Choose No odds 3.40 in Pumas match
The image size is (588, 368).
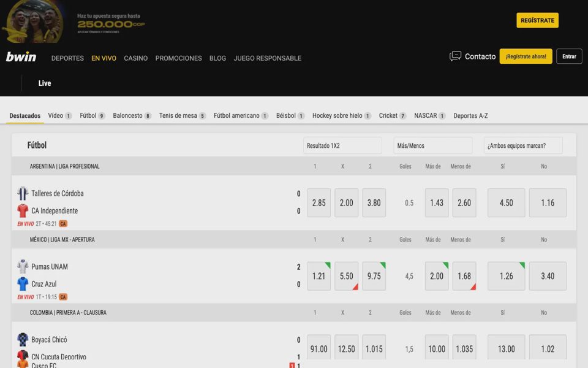pos(548,276)
